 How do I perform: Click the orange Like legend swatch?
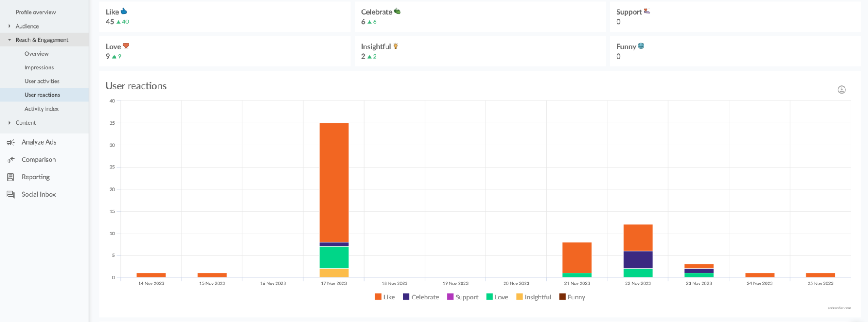[x=378, y=297]
